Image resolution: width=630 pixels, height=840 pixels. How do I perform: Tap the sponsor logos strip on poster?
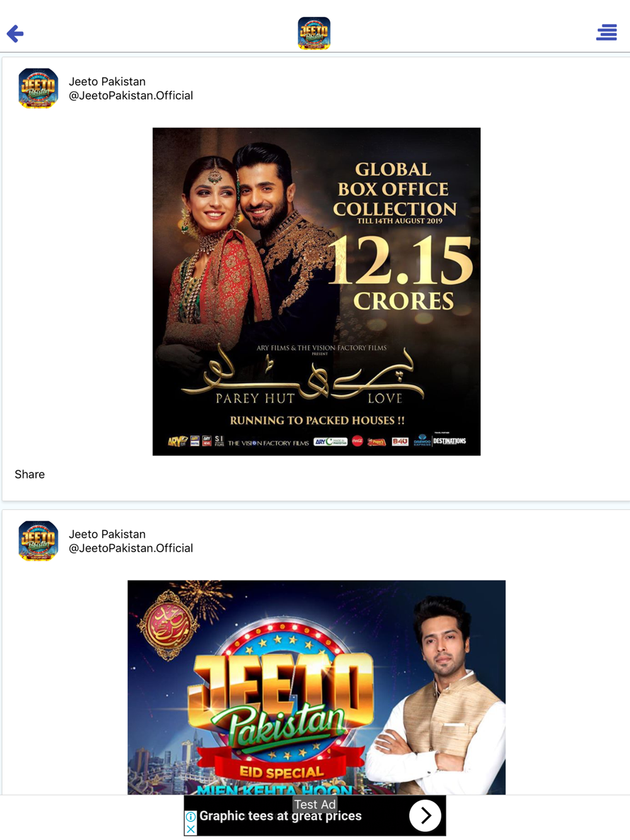pos(317,441)
